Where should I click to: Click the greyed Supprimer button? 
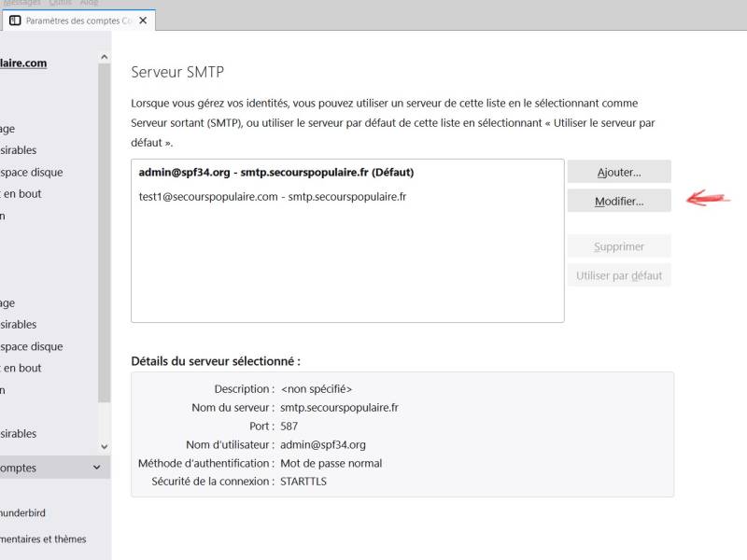tap(619, 246)
